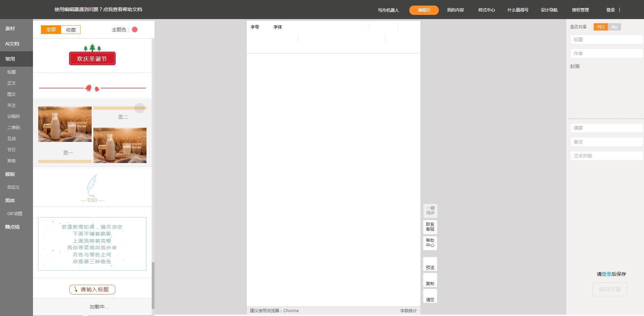The image size is (644, 316).
Task: Set 是否共享 to YES
Action: coord(601,27)
